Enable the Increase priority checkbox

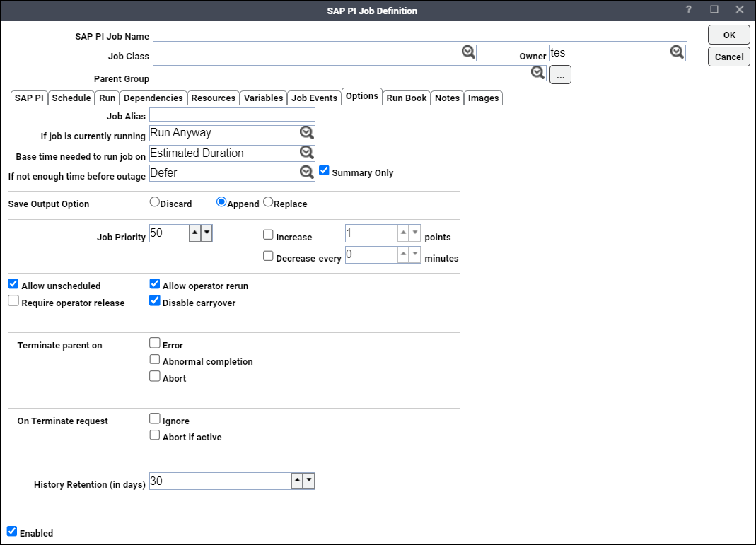point(268,235)
